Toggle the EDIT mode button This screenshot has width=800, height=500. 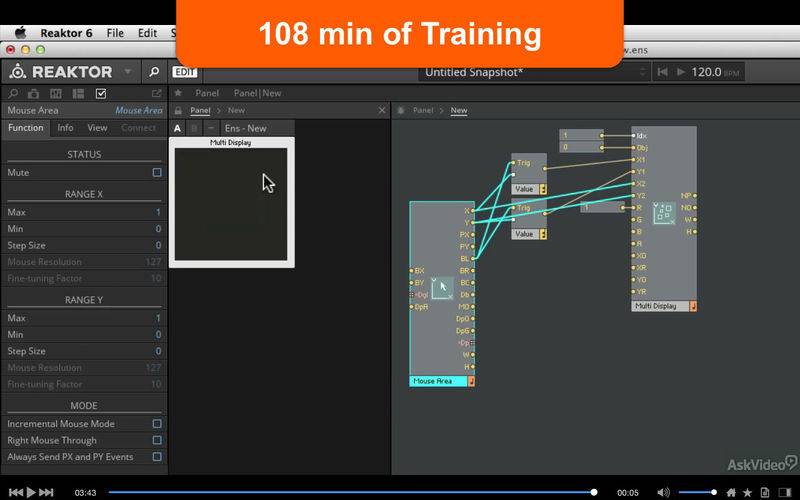(x=185, y=72)
